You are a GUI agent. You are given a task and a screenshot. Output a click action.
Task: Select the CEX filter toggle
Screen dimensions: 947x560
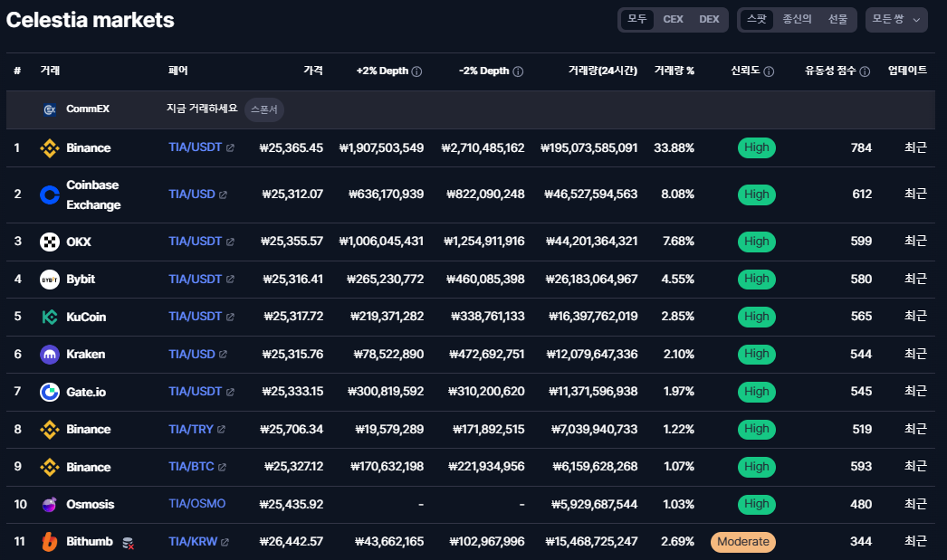tap(673, 19)
